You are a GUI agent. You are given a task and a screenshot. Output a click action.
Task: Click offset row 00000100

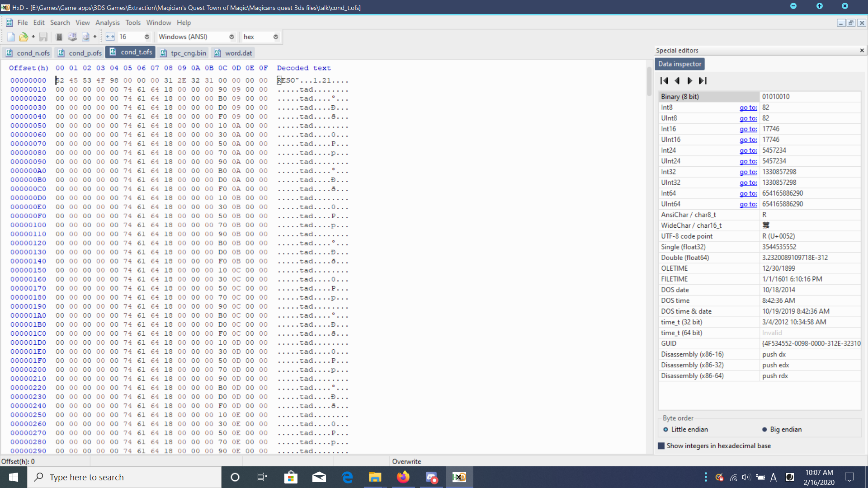click(x=28, y=225)
